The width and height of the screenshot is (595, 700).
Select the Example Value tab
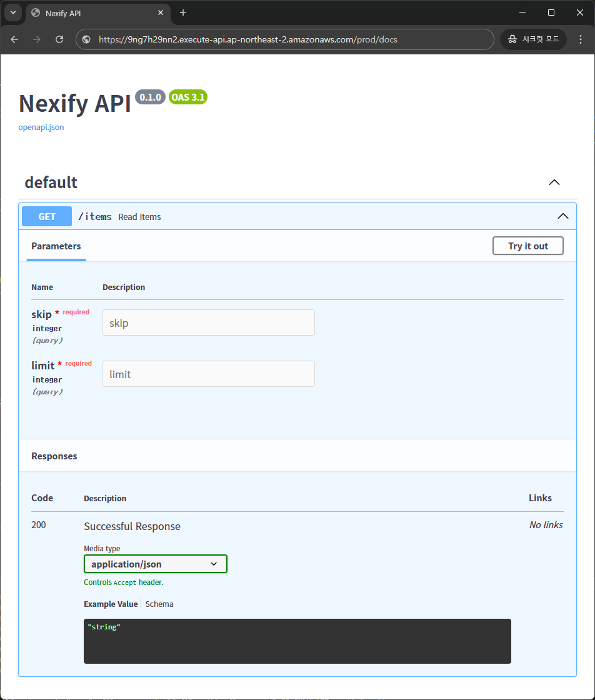pyautogui.click(x=111, y=604)
